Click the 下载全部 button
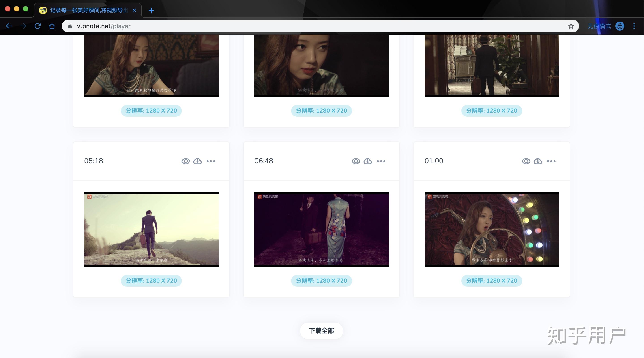The width and height of the screenshot is (644, 358). click(x=321, y=331)
